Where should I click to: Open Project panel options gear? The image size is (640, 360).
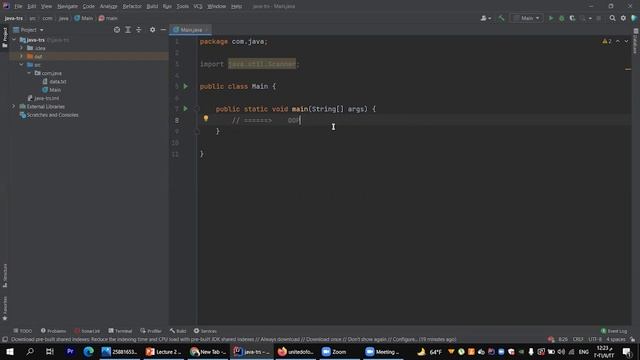pyautogui.click(x=152, y=30)
